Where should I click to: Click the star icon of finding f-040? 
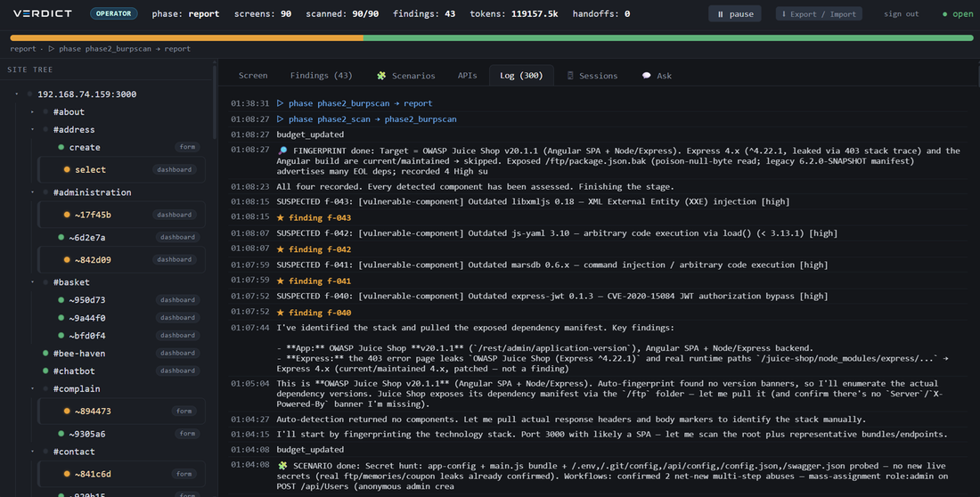[280, 313]
